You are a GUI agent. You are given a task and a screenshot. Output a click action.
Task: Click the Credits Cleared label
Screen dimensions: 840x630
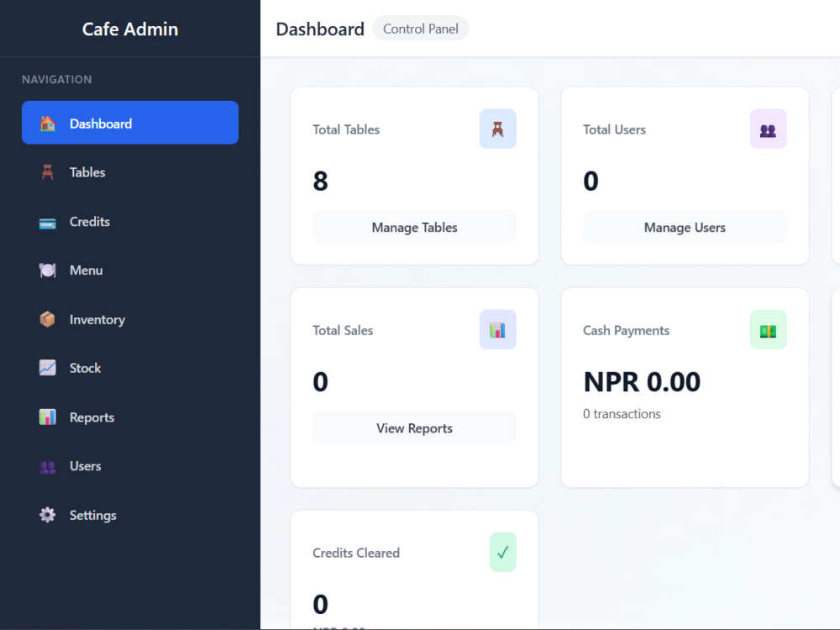(x=356, y=553)
